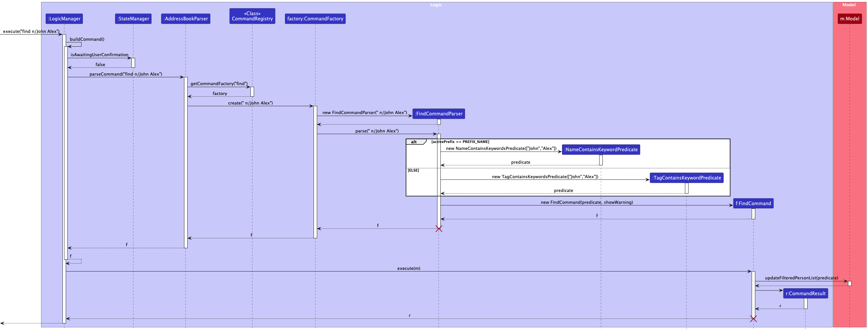Select the m:Model participant box
The image size is (868, 331).
tap(850, 19)
